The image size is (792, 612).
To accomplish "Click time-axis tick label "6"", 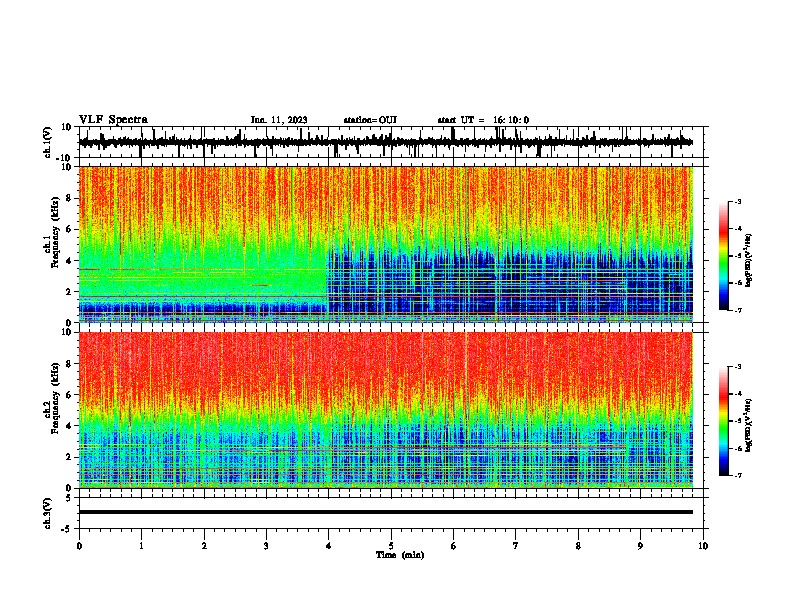I will (x=454, y=546).
